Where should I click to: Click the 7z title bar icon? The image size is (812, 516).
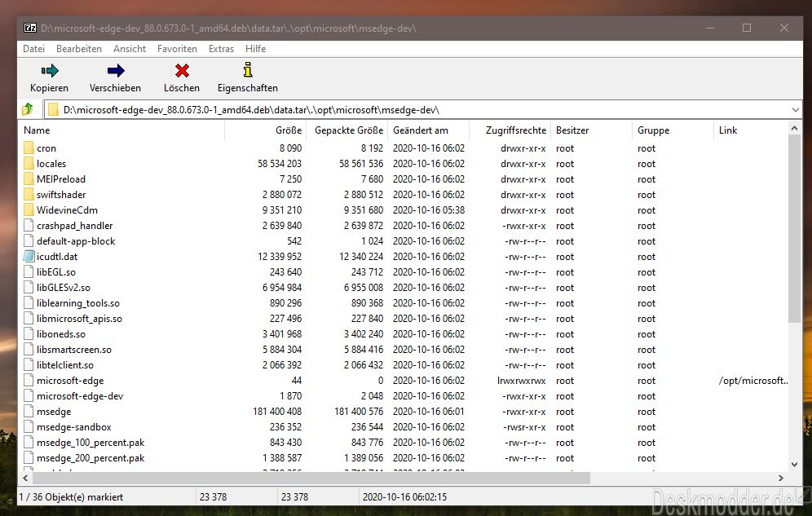30,28
